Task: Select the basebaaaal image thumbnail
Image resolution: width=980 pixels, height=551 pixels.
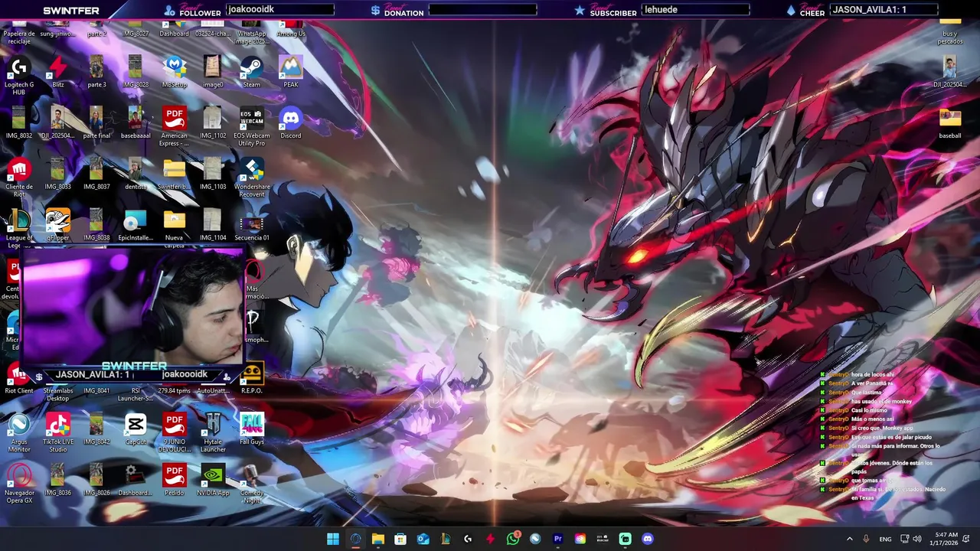Action: tap(136, 123)
